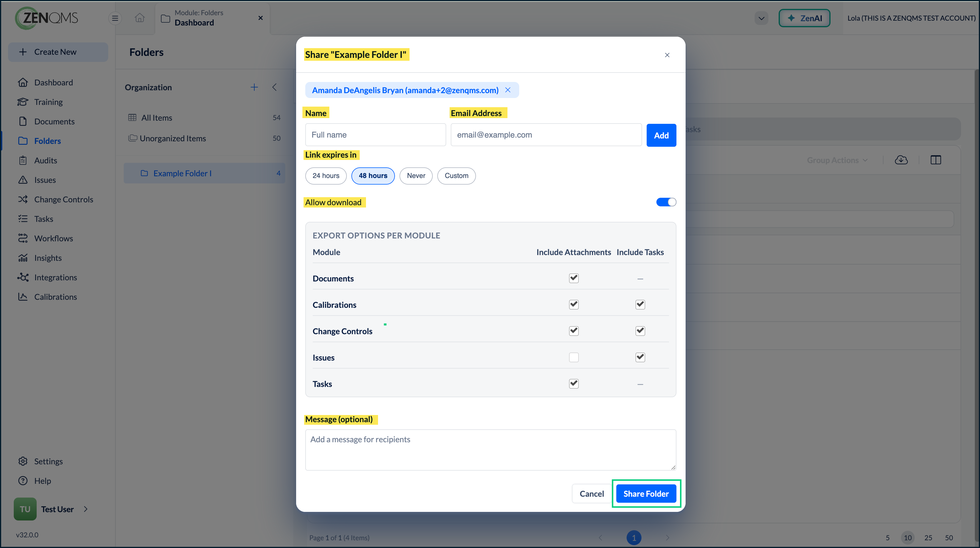Open Training in the sidebar
The width and height of the screenshot is (980, 548).
48,102
